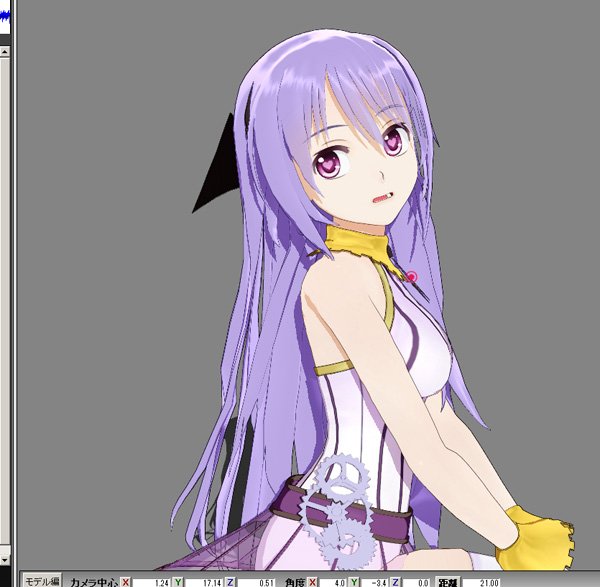The height and width of the screenshot is (587, 600).
Task: Select the distance field showing 21.00
Action: [x=481, y=582]
